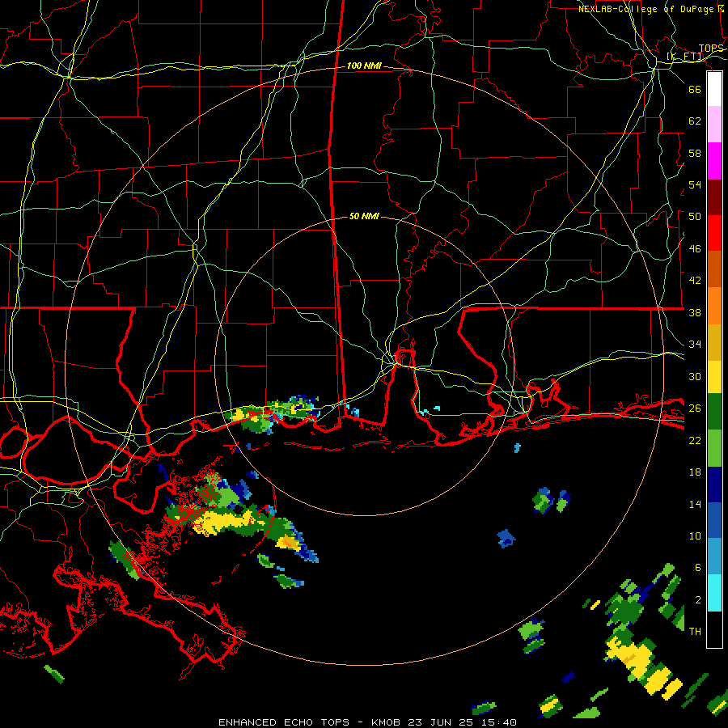Select the light pink legend swatch
Image resolution: width=728 pixels, height=728 pixels.
tap(714, 124)
